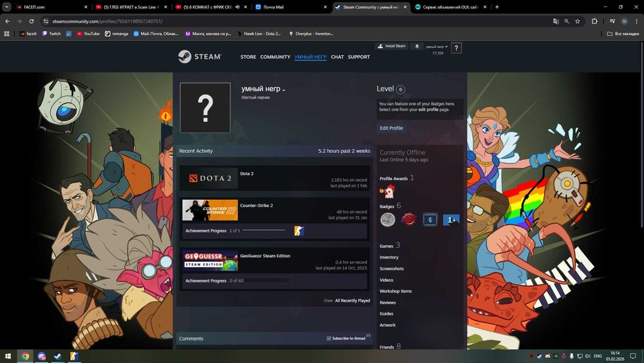
Task: Click the Install Steam button
Action: (x=392, y=46)
